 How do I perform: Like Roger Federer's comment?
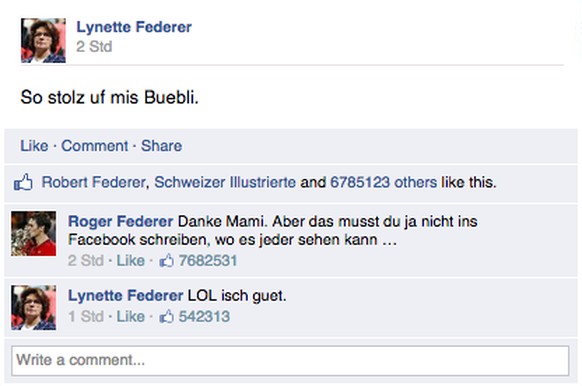point(131,261)
